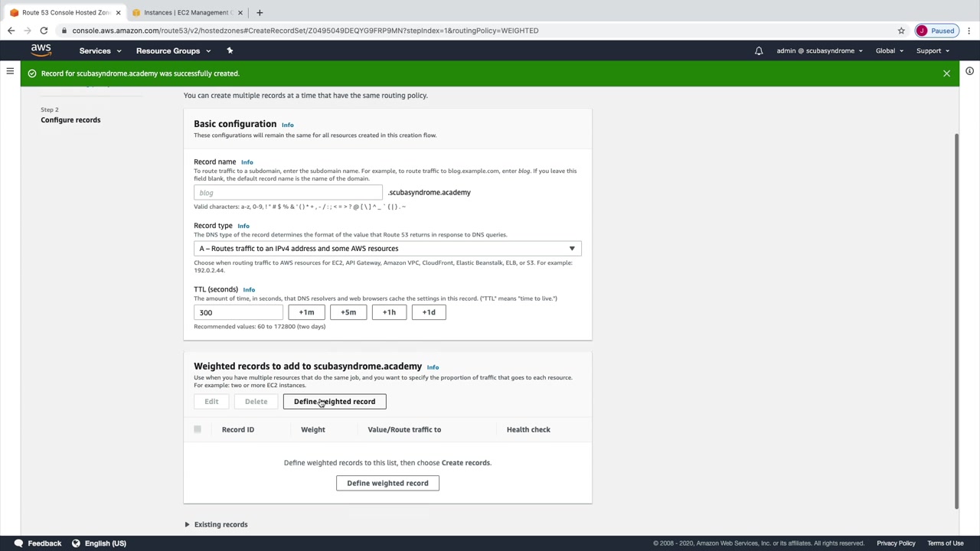
Task: Switch to the EC2 Management Console tab
Action: pos(188,12)
